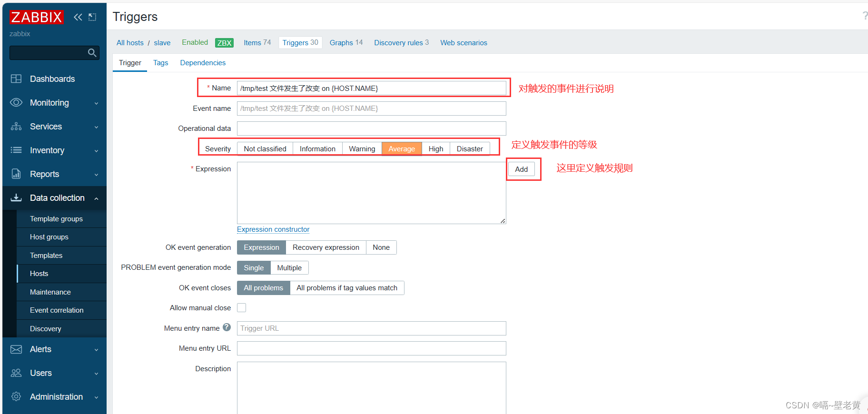Click Add button next to Expression

point(522,169)
